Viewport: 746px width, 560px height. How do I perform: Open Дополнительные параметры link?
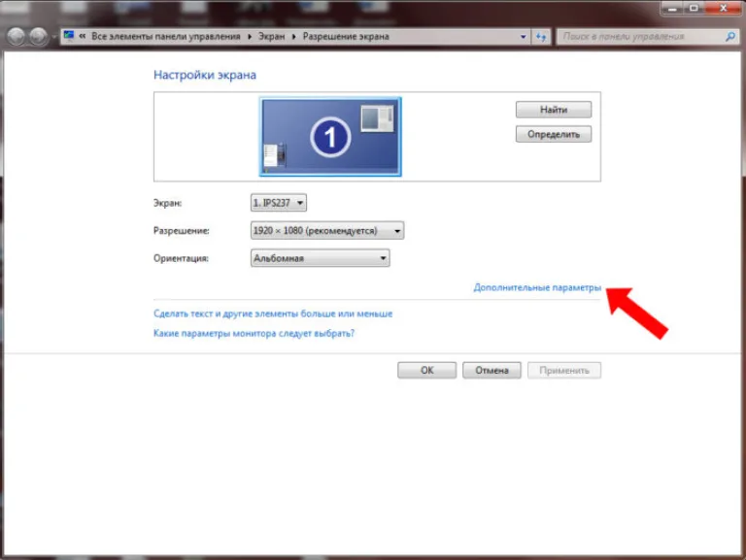coord(537,287)
